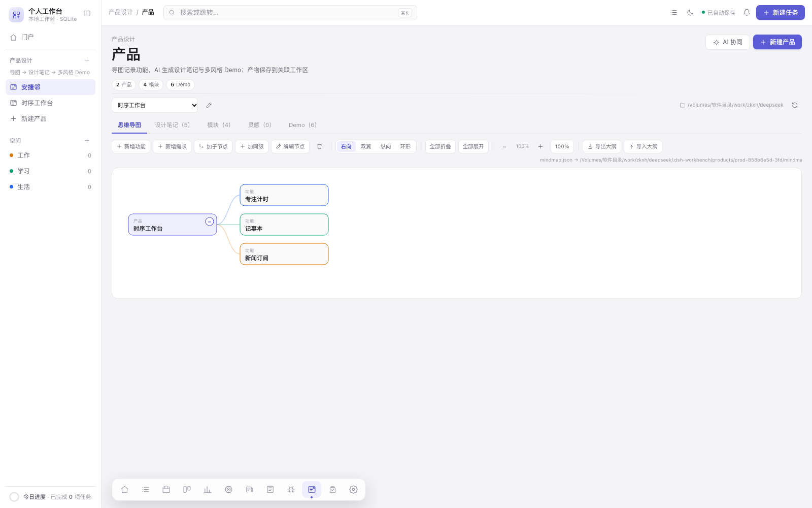Switch mind map layout to 环形
This screenshot has height=508, width=812.
coord(405,147)
